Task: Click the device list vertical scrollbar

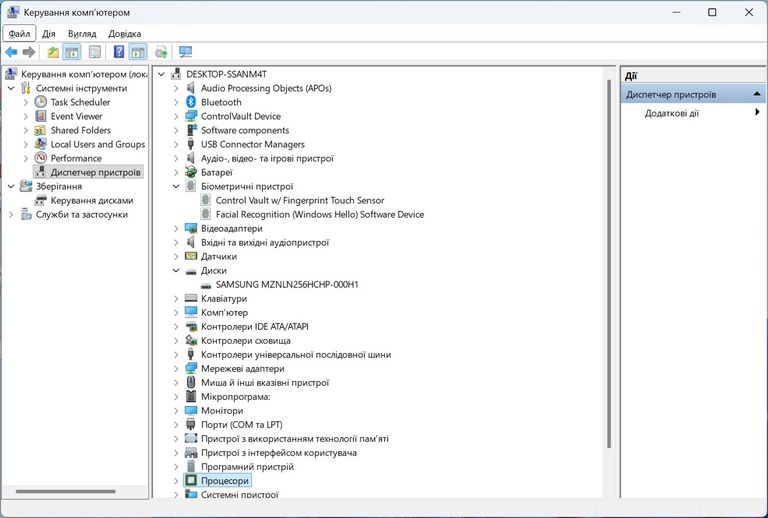Action: pyautogui.click(x=609, y=250)
